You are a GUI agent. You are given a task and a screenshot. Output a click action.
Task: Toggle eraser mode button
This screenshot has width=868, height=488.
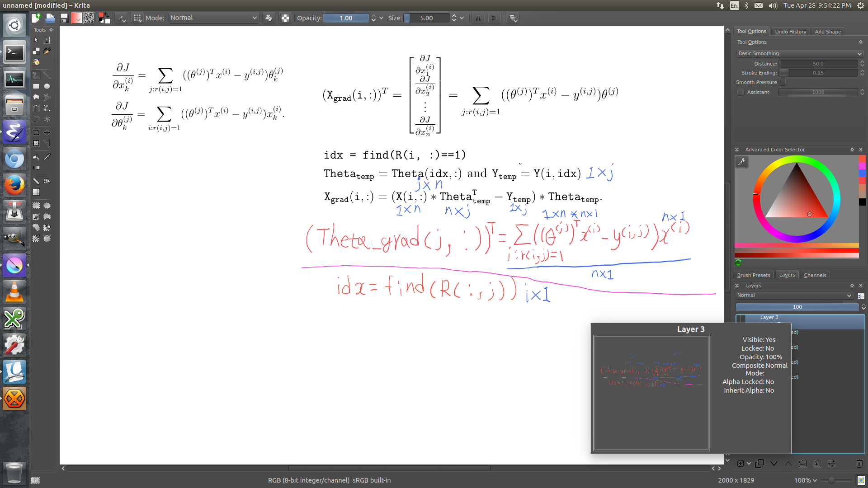[x=269, y=18]
